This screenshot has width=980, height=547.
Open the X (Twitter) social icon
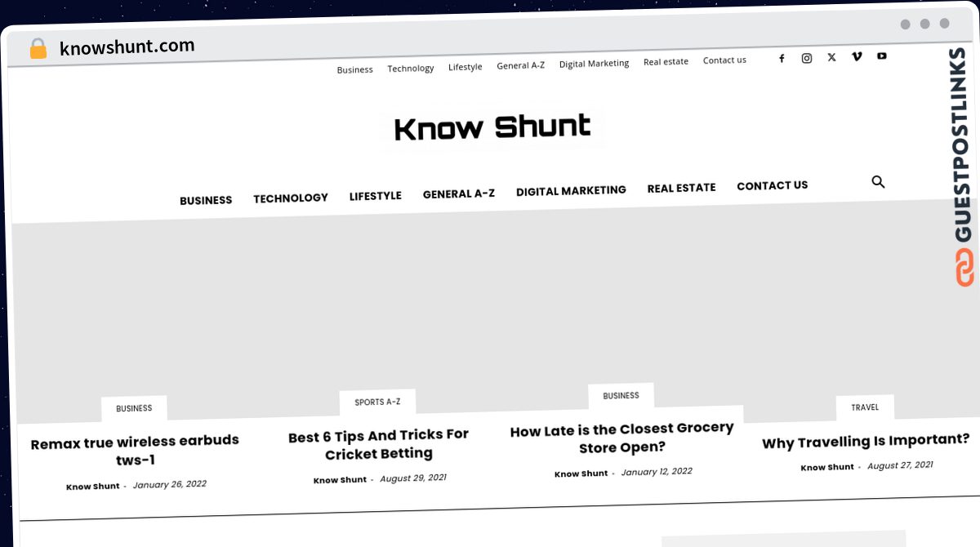831,57
